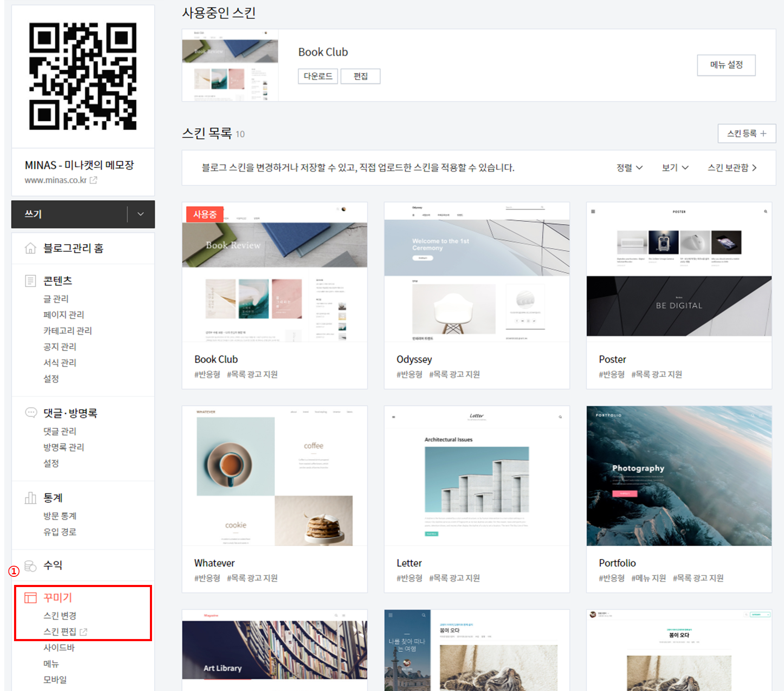The width and height of the screenshot is (784, 691).
Task: Select the Art Library magazine skin thumbnail
Action: pyautogui.click(x=275, y=650)
